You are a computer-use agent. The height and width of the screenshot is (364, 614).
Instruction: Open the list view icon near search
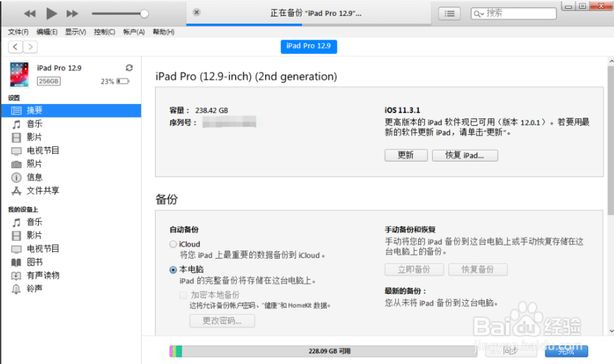point(450,13)
